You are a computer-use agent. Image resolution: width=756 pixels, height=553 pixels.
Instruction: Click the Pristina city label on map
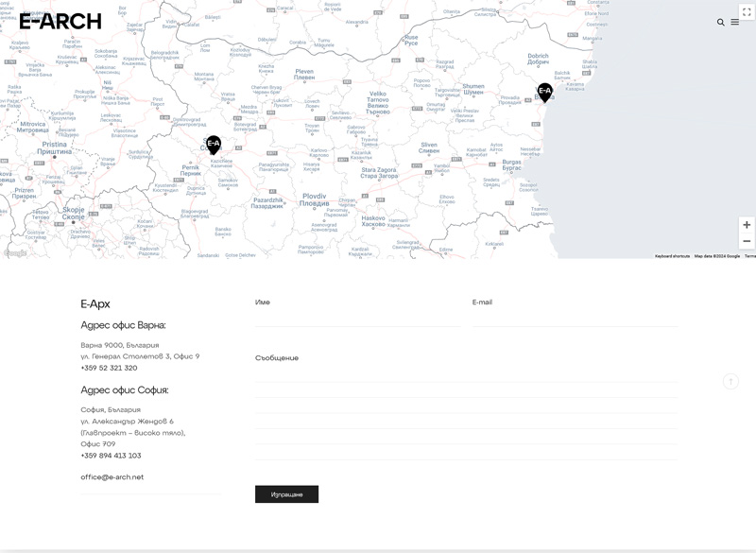click(x=55, y=148)
